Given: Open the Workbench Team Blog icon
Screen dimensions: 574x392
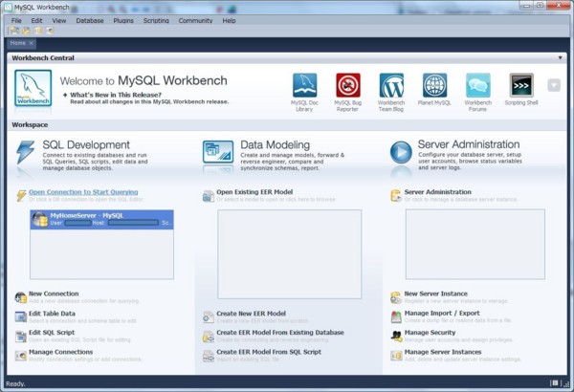Looking at the screenshot, I should click(391, 85).
